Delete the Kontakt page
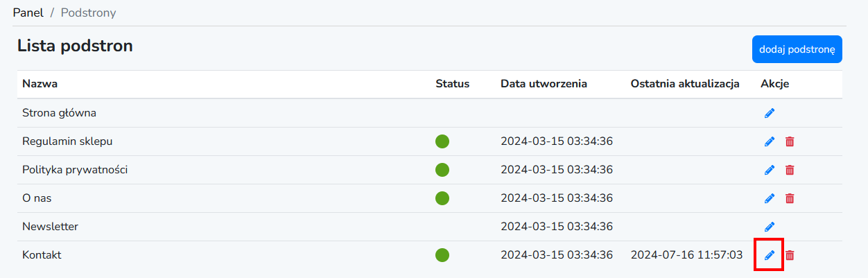The height and width of the screenshot is (278, 868). (790, 255)
